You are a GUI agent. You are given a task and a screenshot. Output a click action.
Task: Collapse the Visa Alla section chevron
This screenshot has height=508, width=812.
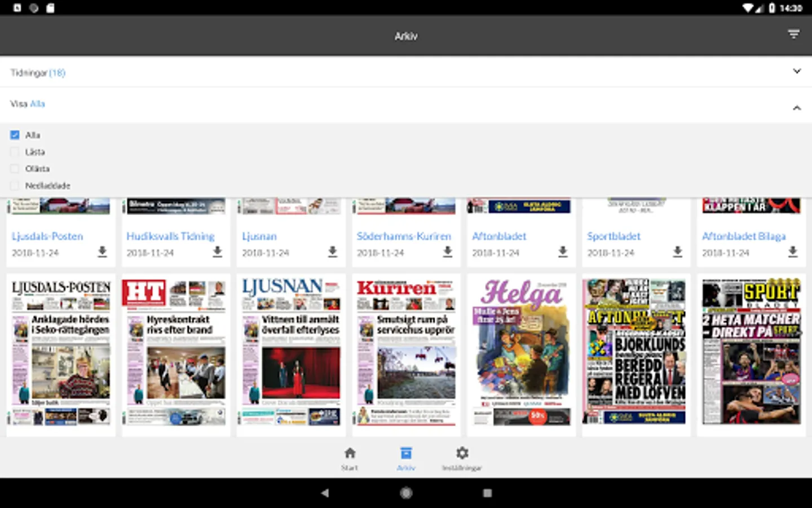coord(797,107)
